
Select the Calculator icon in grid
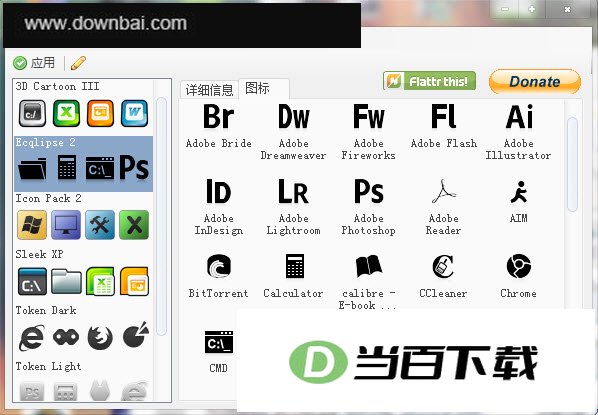point(295,266)
